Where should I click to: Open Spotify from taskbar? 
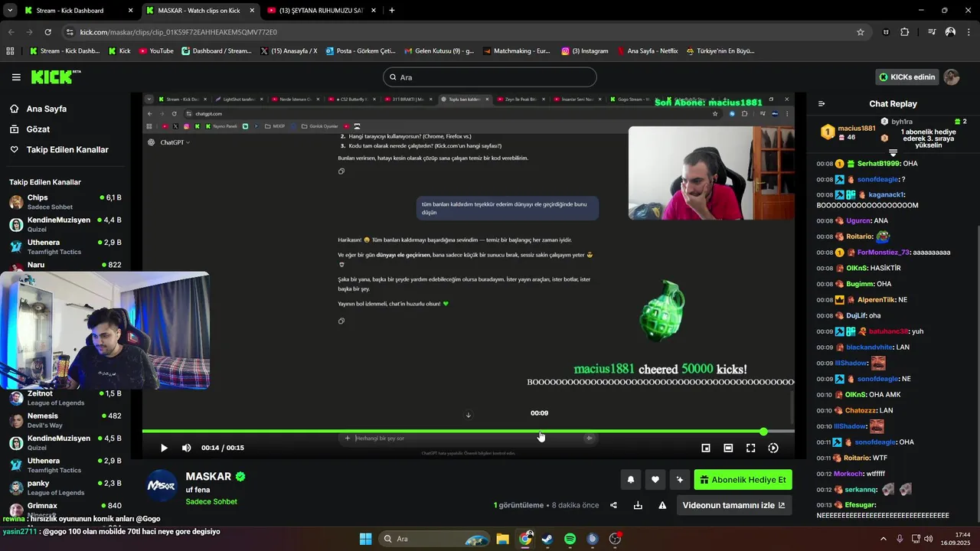point(570,539)
